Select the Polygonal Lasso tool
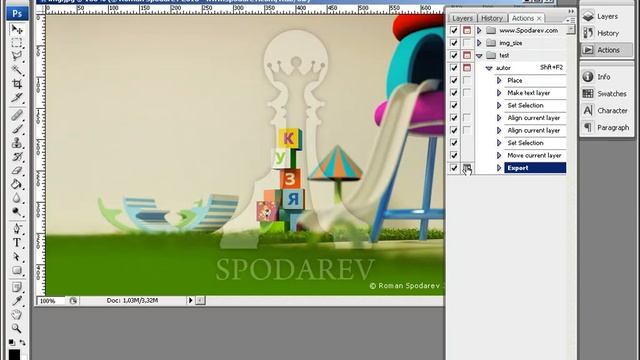The height and width of the screenshot is (360, 640). (17, 56)
